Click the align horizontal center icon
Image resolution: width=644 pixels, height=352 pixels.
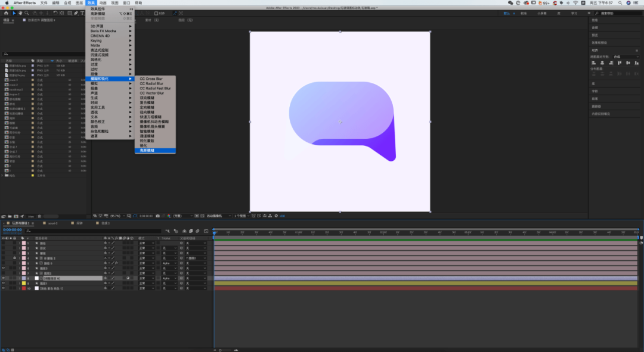click(x=602, y=63)
